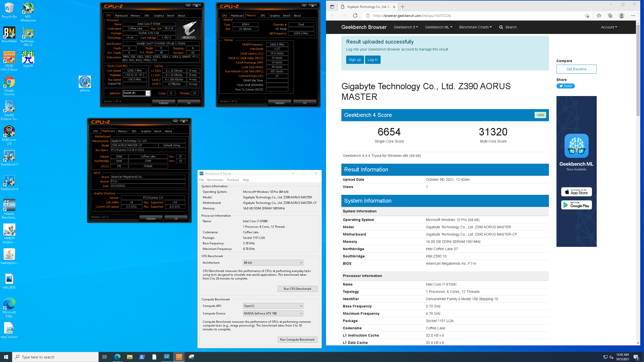Viewport: 644px width, 362px height.
Task: Open the File menu in Geekbench 4
Action: (202, 180)
